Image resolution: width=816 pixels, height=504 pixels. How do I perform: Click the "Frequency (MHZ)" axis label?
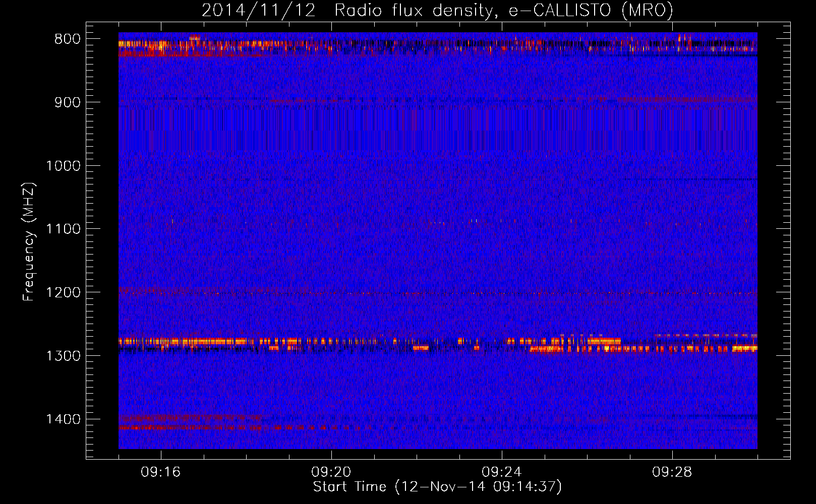click(x=29, y=241)
